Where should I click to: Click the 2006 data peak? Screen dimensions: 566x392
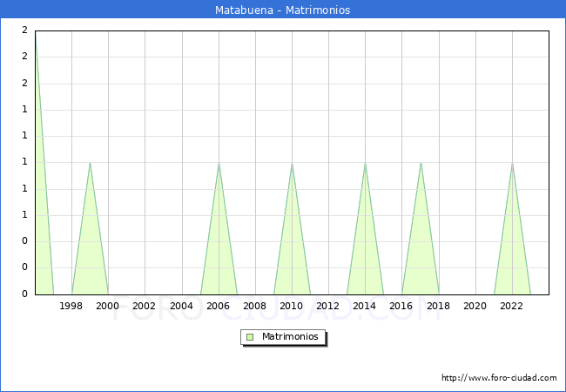(x=219, y=164)
